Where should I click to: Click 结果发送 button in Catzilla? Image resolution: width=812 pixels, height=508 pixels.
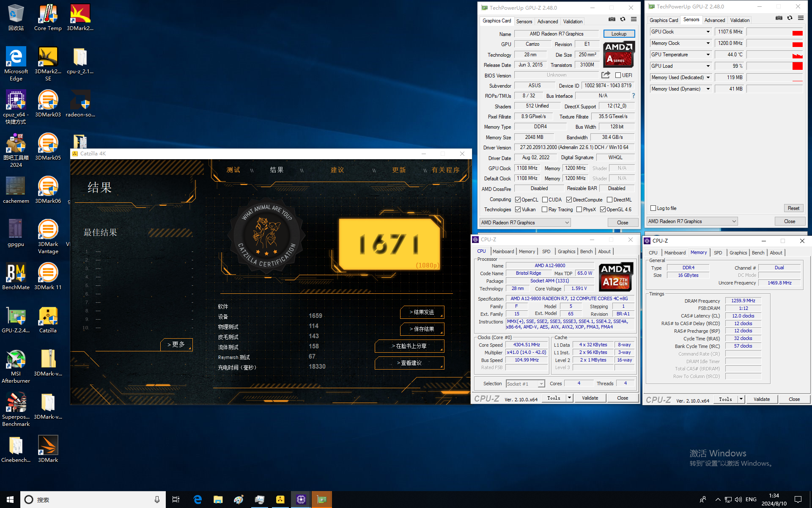point(422,312)
